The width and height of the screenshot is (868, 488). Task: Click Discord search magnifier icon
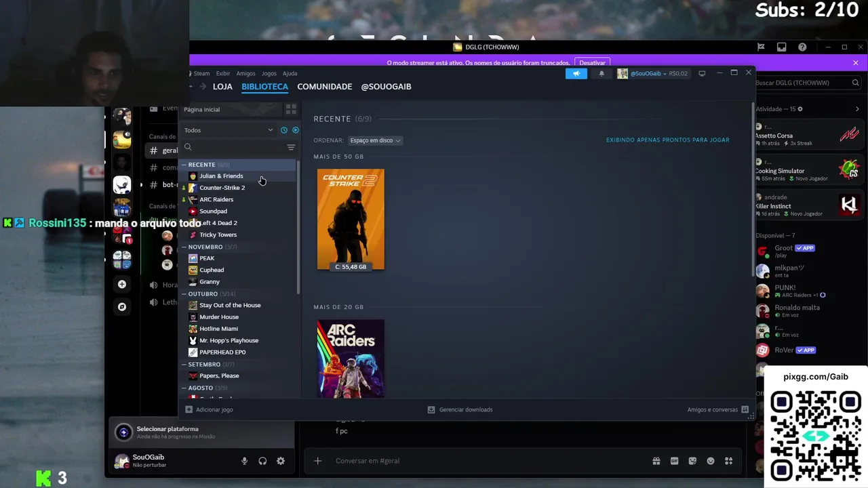[856, 83]
